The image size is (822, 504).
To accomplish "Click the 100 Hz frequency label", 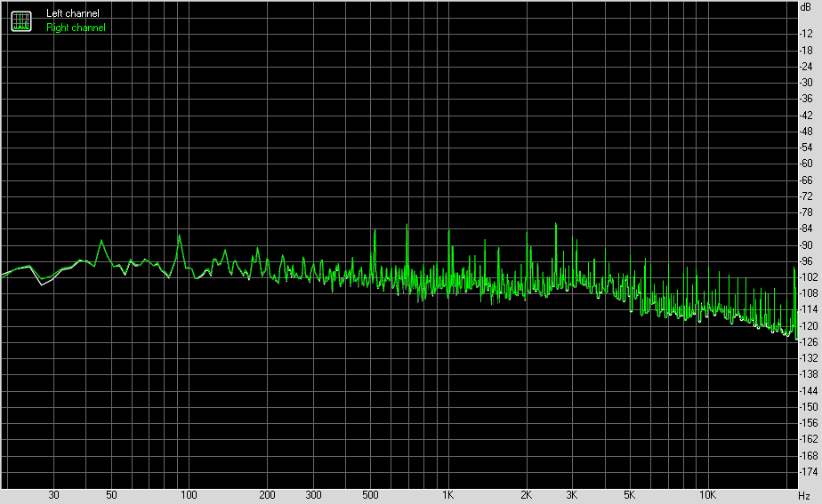I will (x=189, y=495).
